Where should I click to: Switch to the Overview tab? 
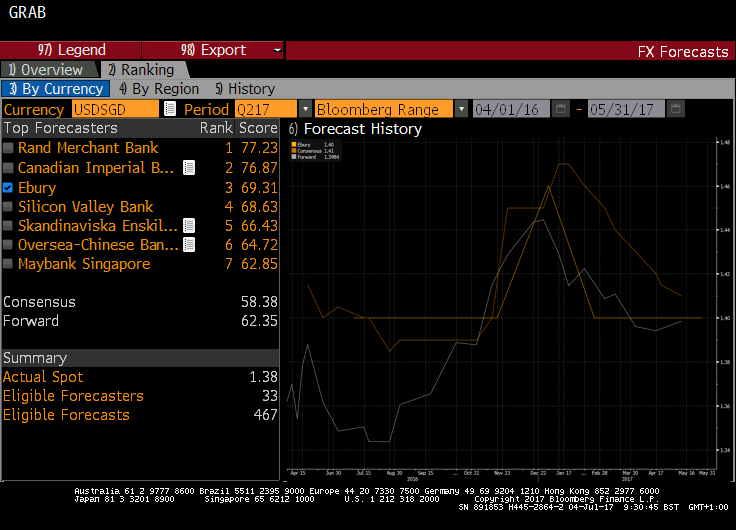click(x=50, y=69)
